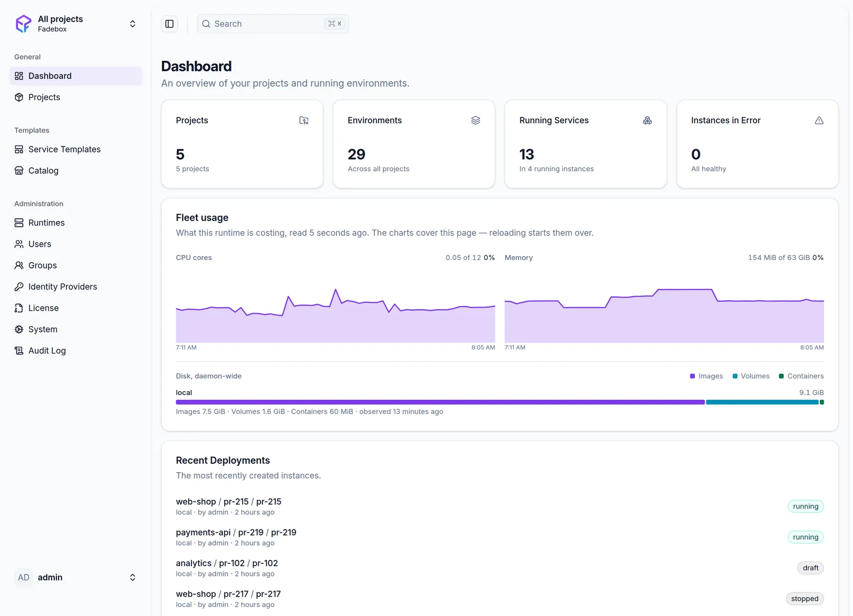Click the purple Images segment of disk bar
The height and width of the screenshot is (616, 853).
pos(440,402)
